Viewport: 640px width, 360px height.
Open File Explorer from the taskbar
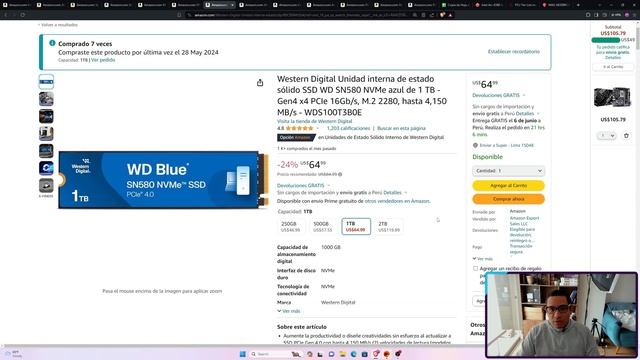342,354
